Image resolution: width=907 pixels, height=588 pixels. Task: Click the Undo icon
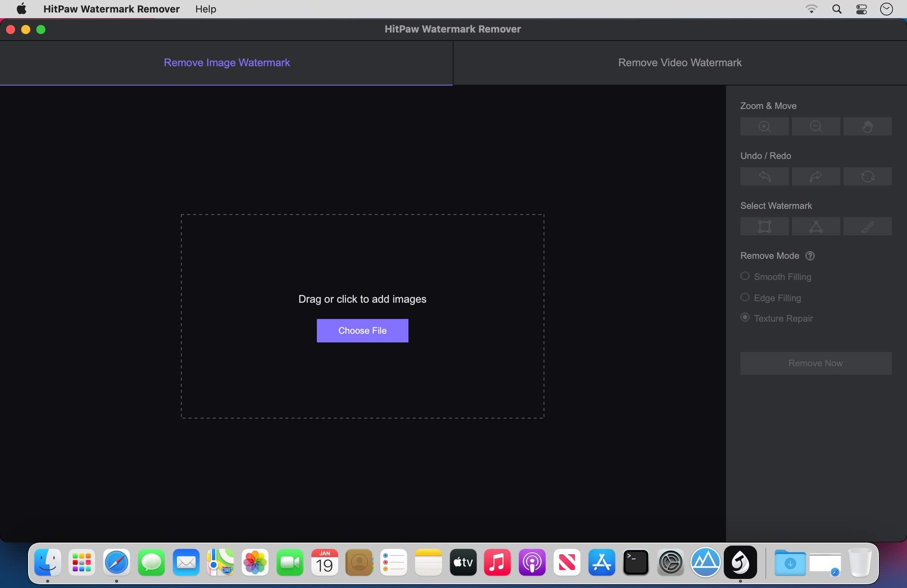tap(764, 176)
